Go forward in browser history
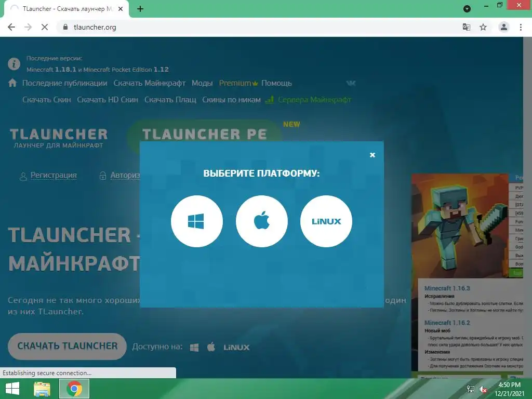Viewport: 532px width, 399px height. 28,27
